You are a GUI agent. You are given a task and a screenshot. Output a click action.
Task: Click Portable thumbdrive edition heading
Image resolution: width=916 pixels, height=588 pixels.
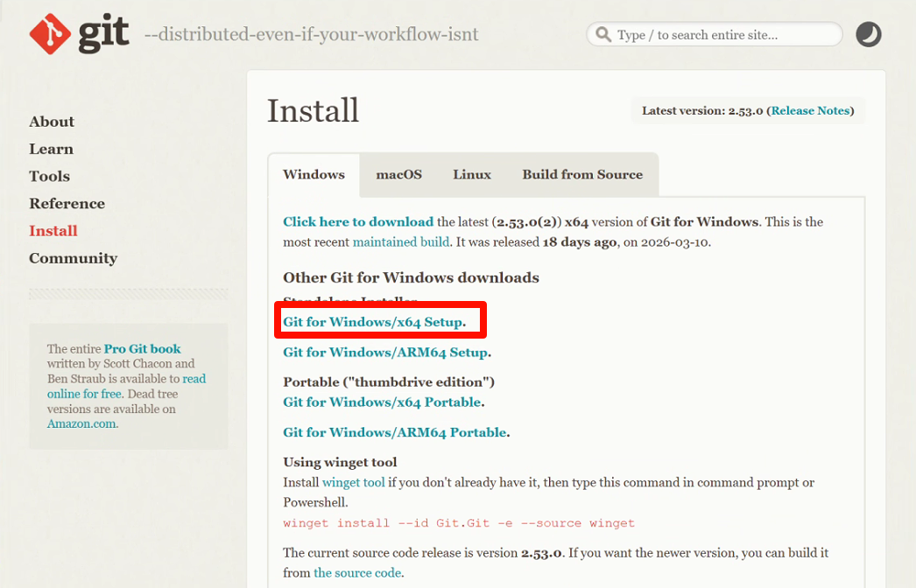(389, 381)
